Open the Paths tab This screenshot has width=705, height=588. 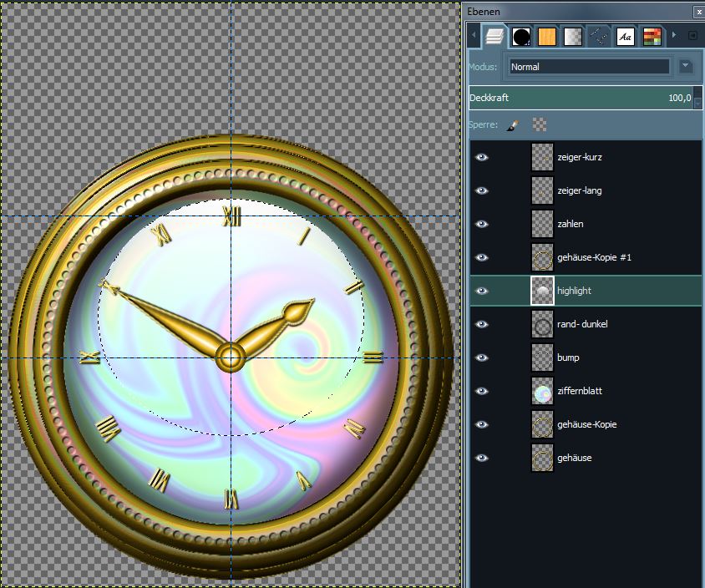599,37
